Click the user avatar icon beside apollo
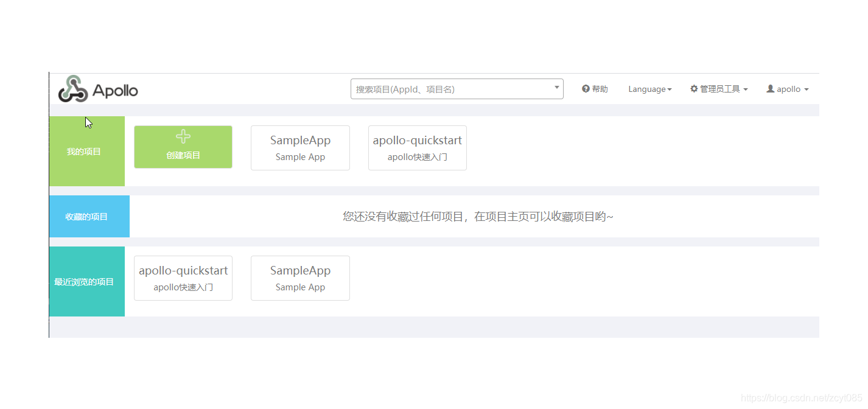 click(771, 89)
